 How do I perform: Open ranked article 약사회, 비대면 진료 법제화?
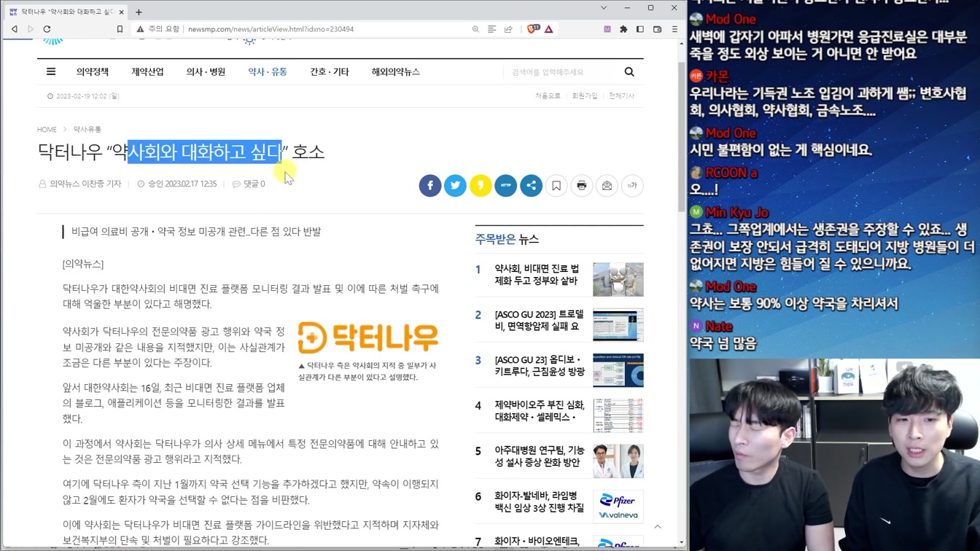[537, 275]
